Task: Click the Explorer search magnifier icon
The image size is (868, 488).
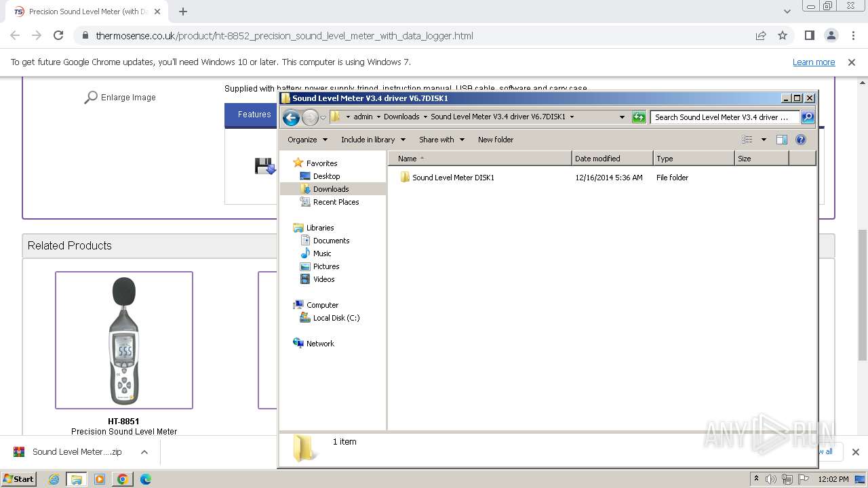Action: click(x=807, y=117)
